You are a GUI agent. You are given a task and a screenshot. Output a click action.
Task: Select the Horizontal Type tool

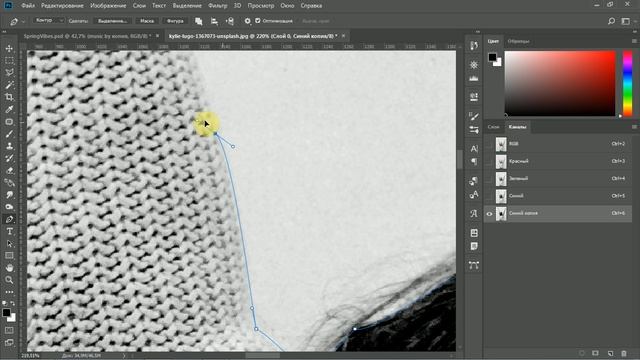click(x=9, y=231)
